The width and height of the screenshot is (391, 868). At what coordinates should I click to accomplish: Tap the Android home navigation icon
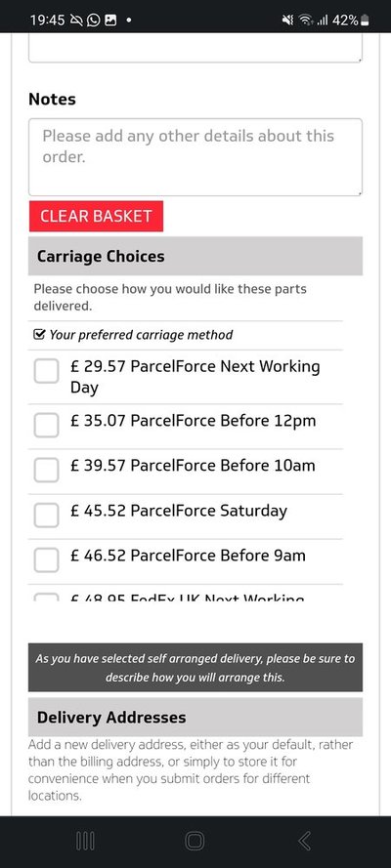pyautogui.click(x=195, y=841)
